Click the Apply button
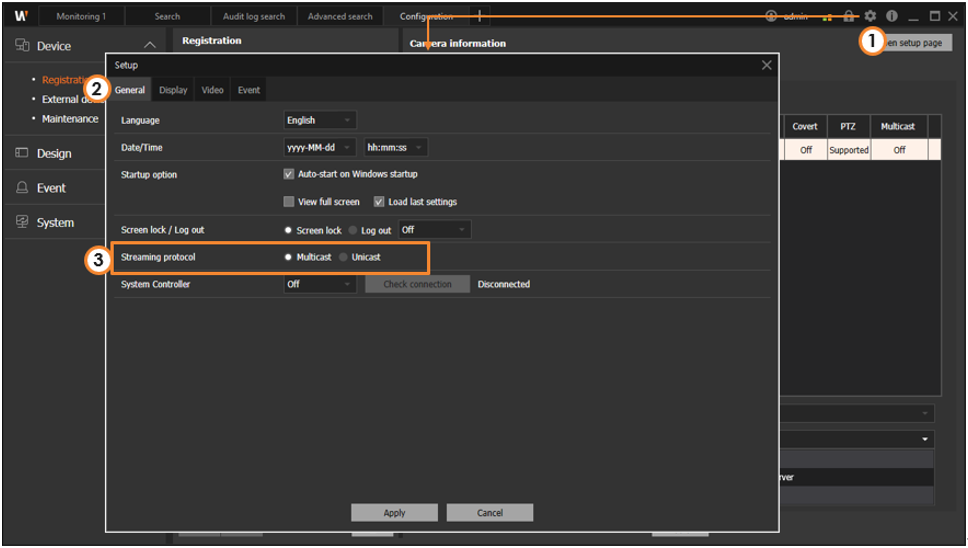The image size is (968, 548). 394,513
